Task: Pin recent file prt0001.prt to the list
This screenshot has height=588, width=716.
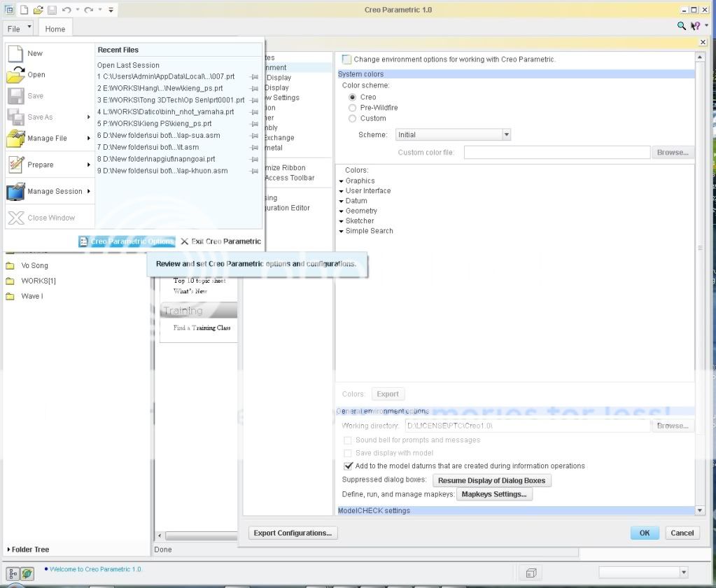Action: (255, 100)
